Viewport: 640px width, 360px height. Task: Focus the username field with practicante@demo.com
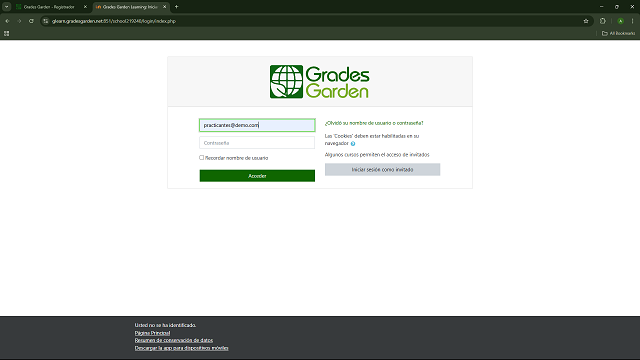(257, 125)
